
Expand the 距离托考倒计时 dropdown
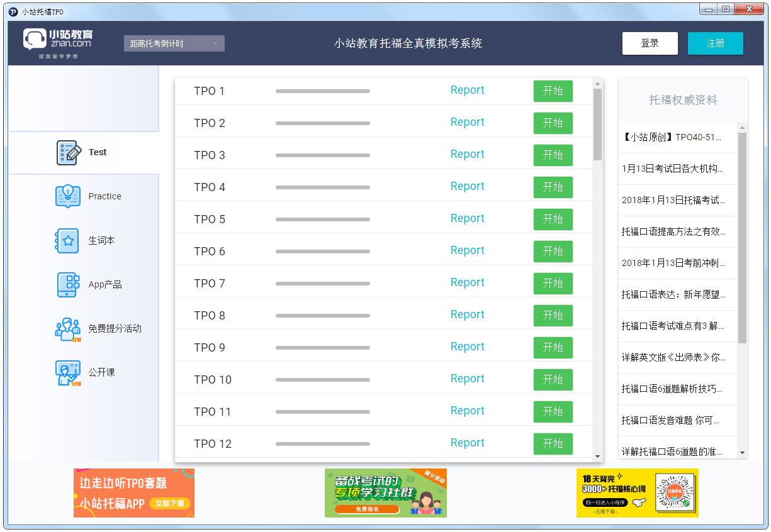(x=174, y=43)
